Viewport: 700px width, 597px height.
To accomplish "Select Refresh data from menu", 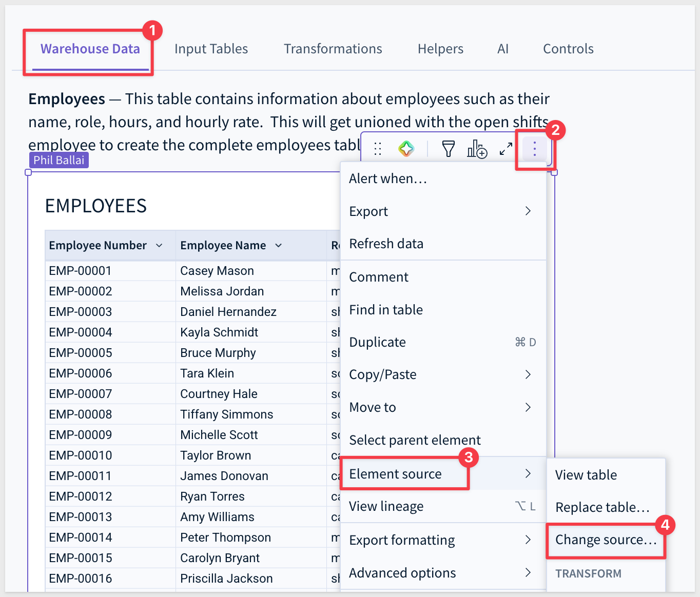I will [x=443, y=244].
